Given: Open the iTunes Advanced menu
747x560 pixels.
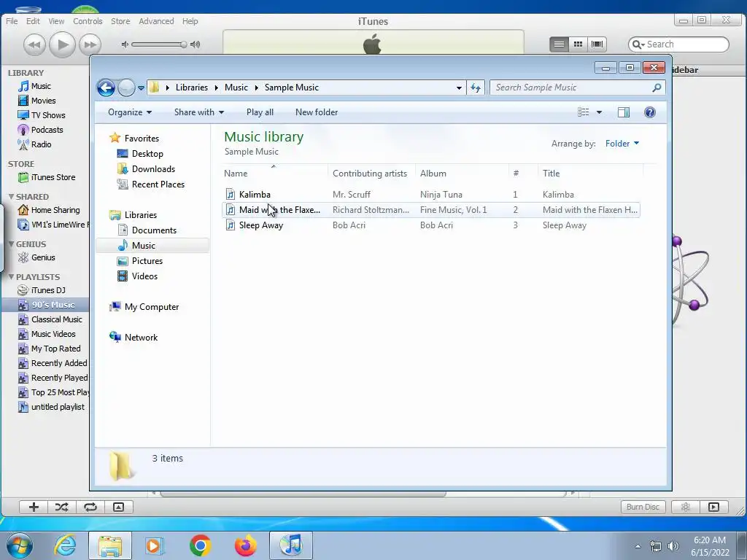Looking at the screenshot, I should (x=156, y=21).
